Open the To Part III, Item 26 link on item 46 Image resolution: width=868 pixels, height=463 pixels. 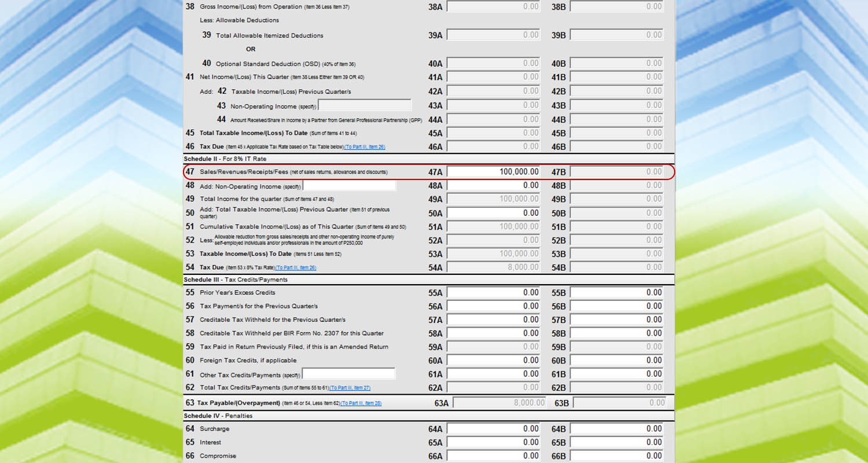(365, 147)
